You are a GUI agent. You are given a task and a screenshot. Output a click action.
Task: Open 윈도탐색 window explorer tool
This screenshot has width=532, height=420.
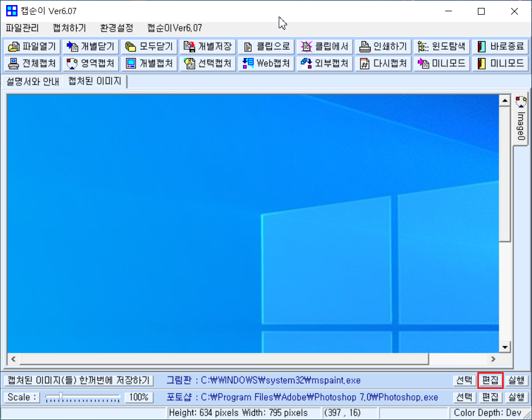[x=442, y=46]
